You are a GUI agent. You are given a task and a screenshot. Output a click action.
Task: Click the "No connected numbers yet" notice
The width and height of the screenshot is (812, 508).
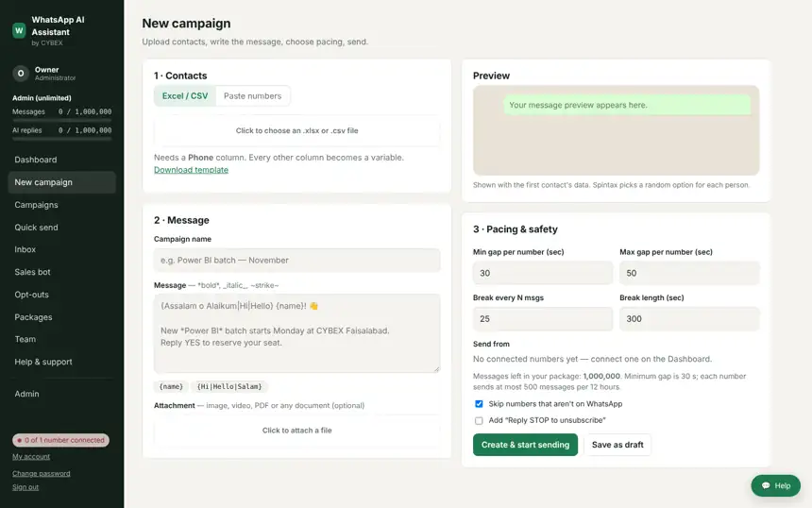pyautogui.click(x=592, y=359)
